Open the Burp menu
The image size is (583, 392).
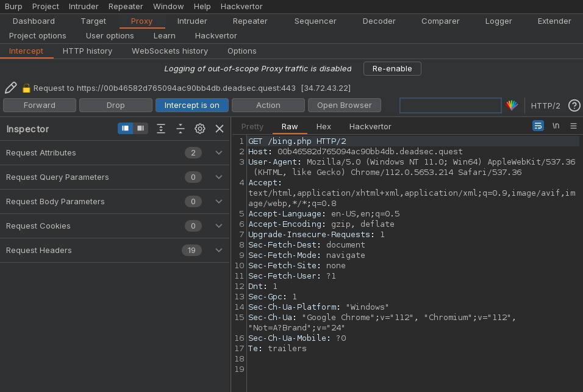pos(13,7)
